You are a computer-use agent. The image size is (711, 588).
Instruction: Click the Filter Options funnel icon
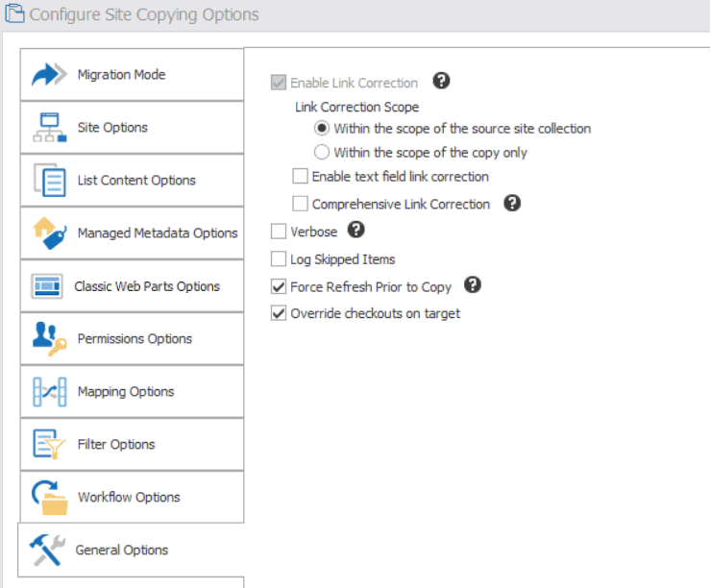pos(48,444)
